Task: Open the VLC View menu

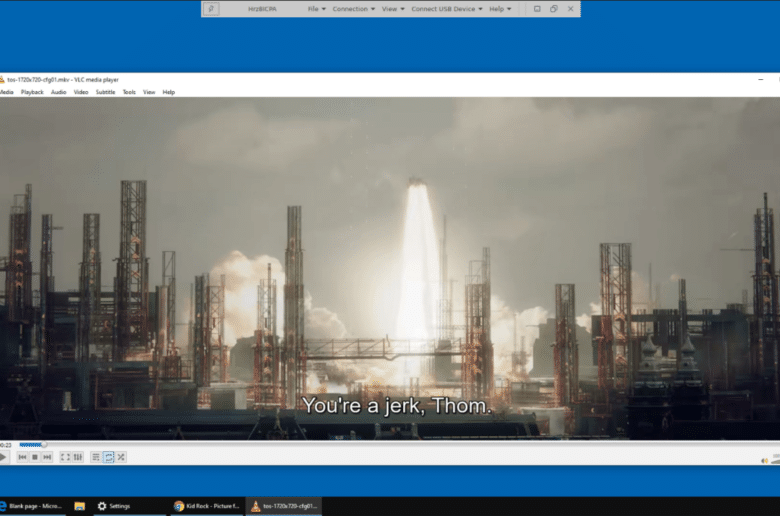Action: tap(149, 92)
